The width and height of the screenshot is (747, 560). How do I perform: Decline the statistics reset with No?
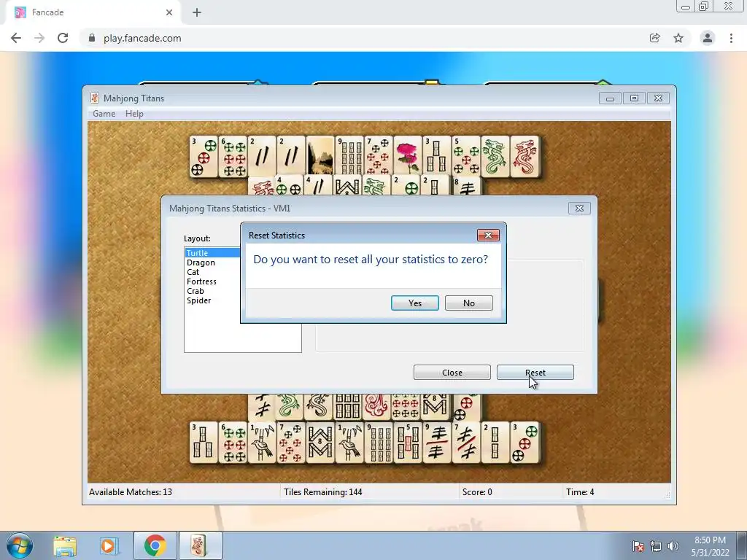(x=469, y=303)
